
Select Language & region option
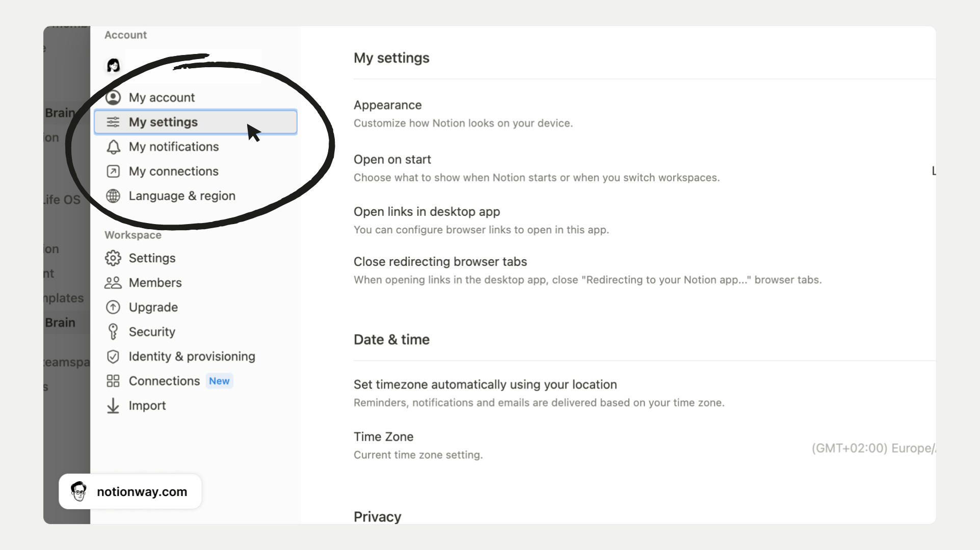click(182, 195)
